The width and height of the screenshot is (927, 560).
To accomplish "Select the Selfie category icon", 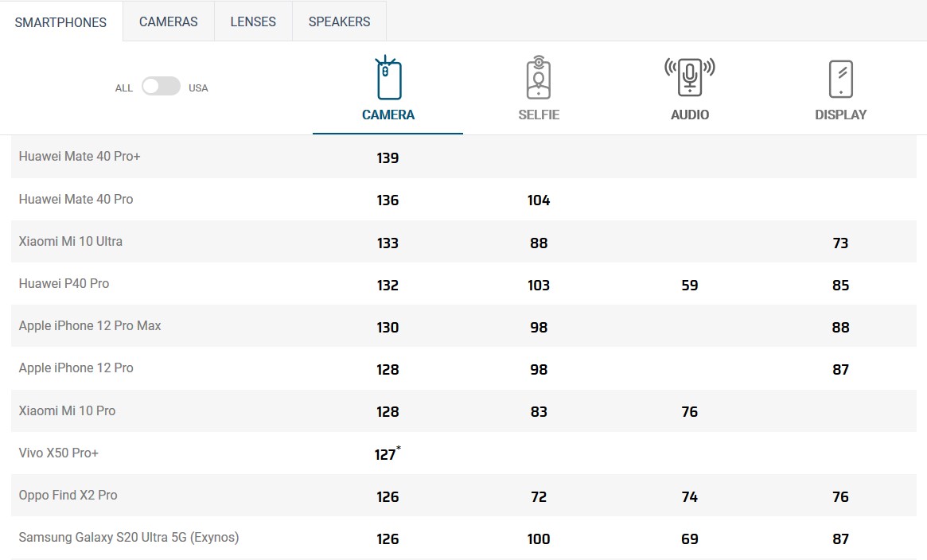I will point(539,79).
